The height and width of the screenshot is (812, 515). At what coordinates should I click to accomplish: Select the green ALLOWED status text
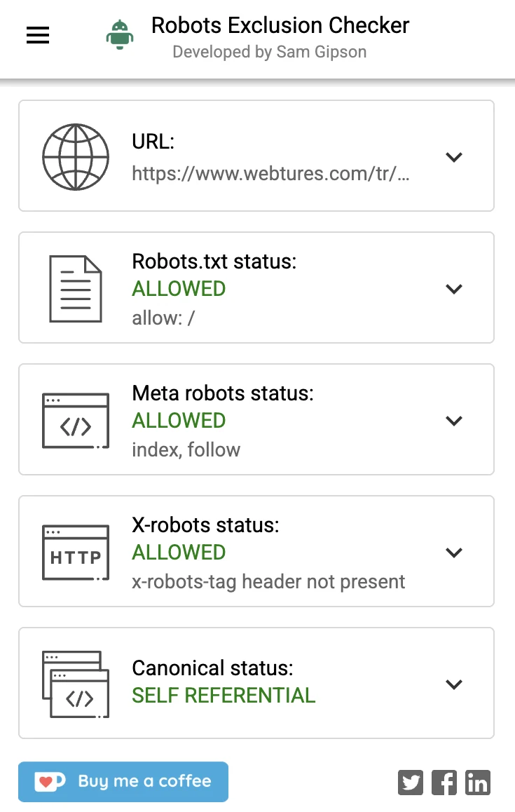click(x=178, y=288)
